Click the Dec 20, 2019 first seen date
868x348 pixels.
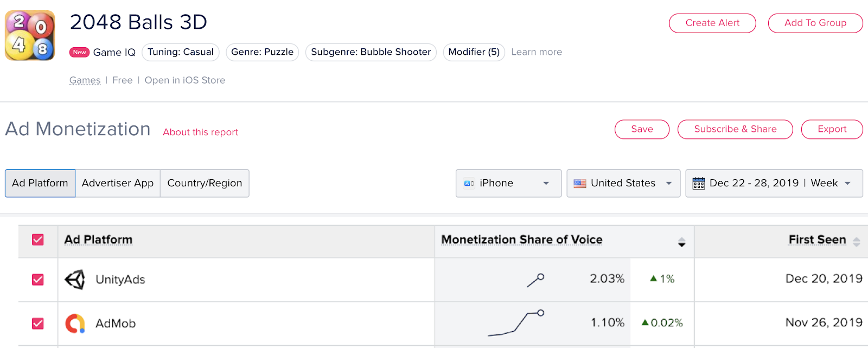824,279
